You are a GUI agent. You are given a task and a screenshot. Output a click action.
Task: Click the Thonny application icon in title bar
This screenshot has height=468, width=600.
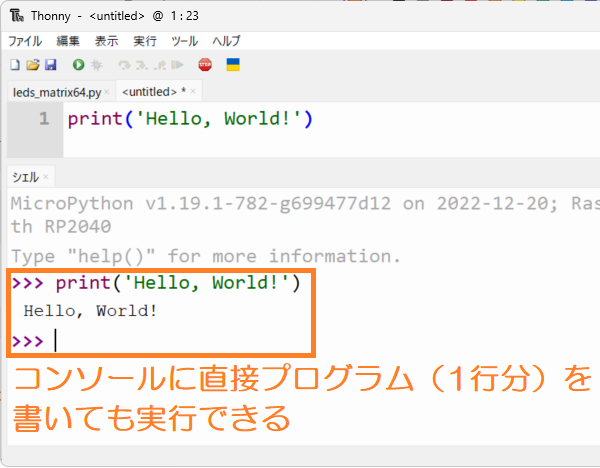click(16, 16)
